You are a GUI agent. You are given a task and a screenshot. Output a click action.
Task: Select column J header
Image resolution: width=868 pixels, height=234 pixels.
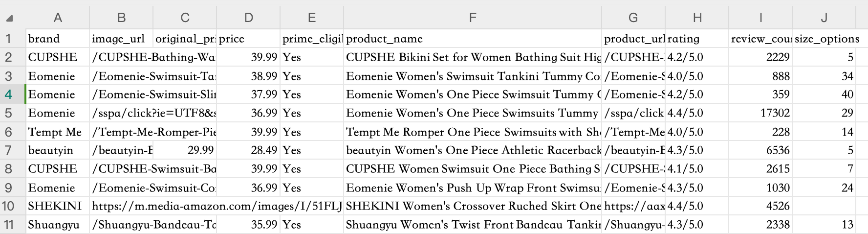point(824,18)
